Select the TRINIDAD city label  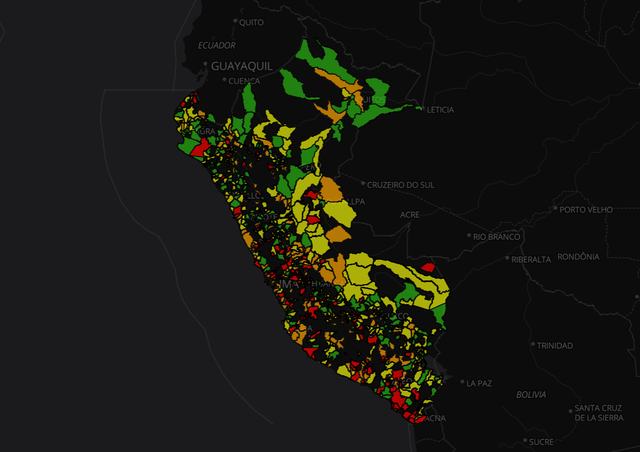coord(555,345)
